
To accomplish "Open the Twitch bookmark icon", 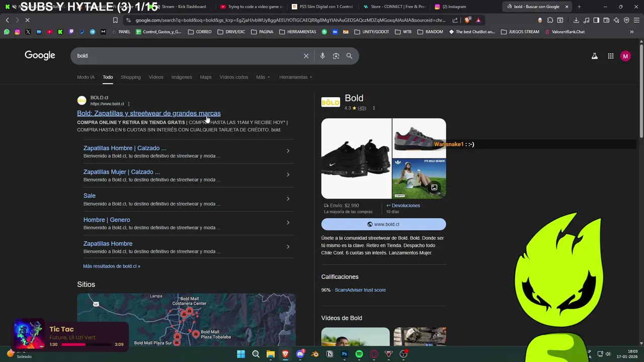I will pyautogui.click(x=71, y=32).
